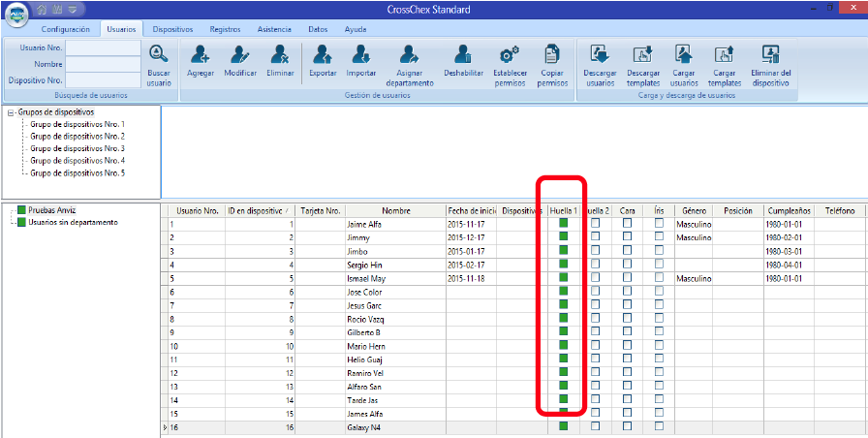The height and width of the screenshot is (438, 868).
Task: Open the Configuración tab
Action: click(x=65, y=29)
